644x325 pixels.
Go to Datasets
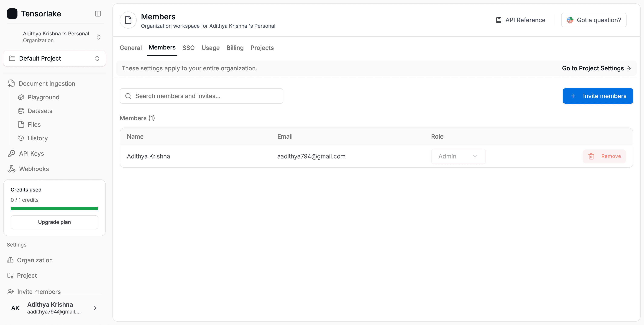40,111
